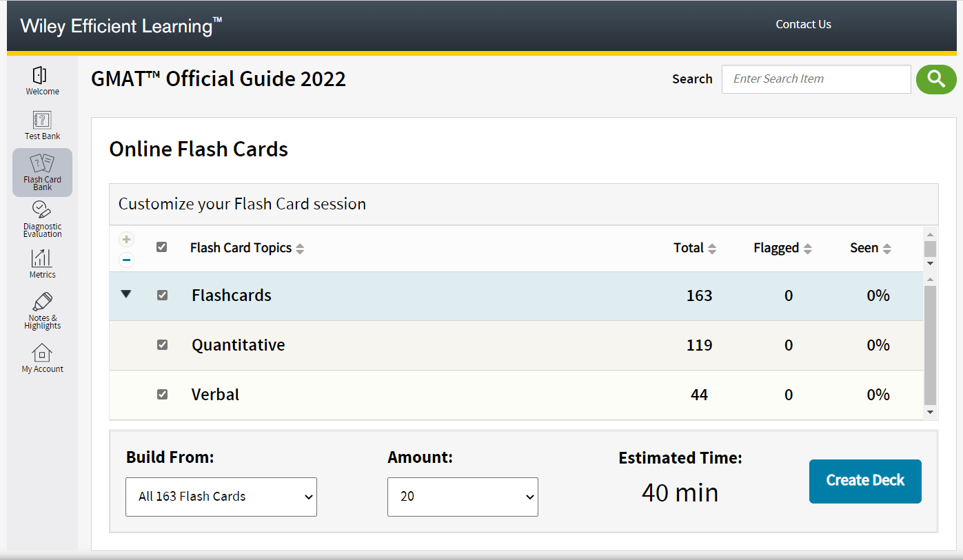Change the Amount dropdown value
Image resolution: width=963 pixels, height=560 pixels.
pyautogui.click(x=462, y=497)
